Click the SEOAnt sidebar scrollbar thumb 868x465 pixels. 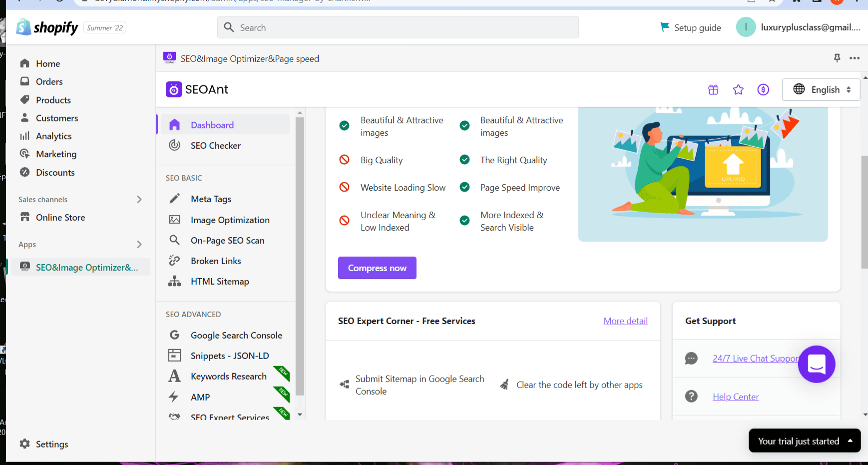pyautogui.click(x=300, y=256)
